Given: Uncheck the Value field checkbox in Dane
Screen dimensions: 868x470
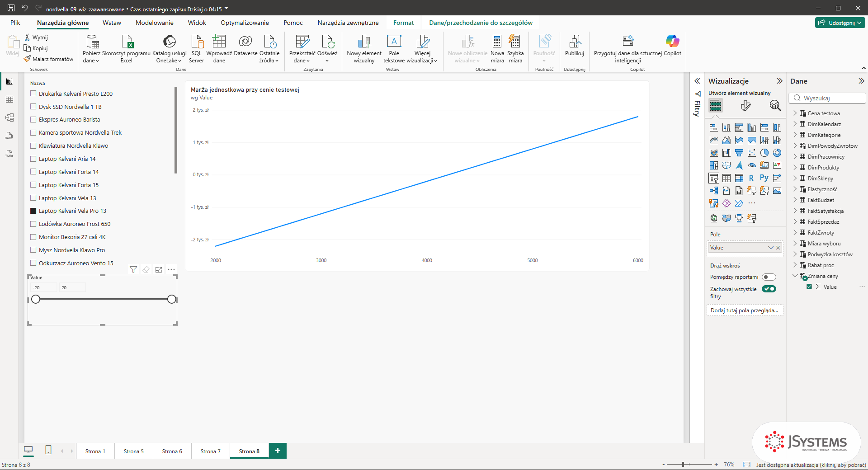Looking at the screenshot, I should [x=809, y=287].
